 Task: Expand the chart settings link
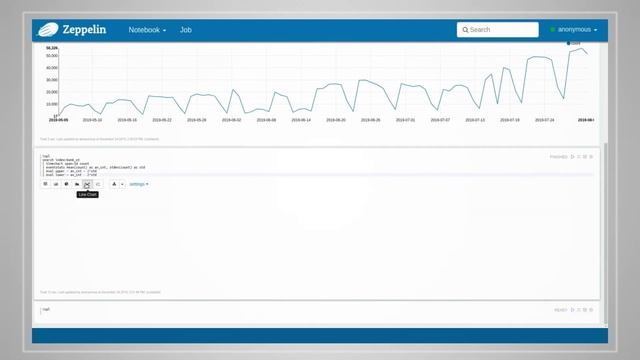139,184
